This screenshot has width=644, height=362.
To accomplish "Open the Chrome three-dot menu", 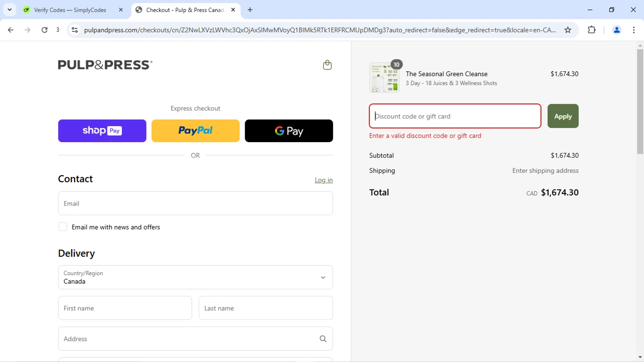I will [634, 30].
